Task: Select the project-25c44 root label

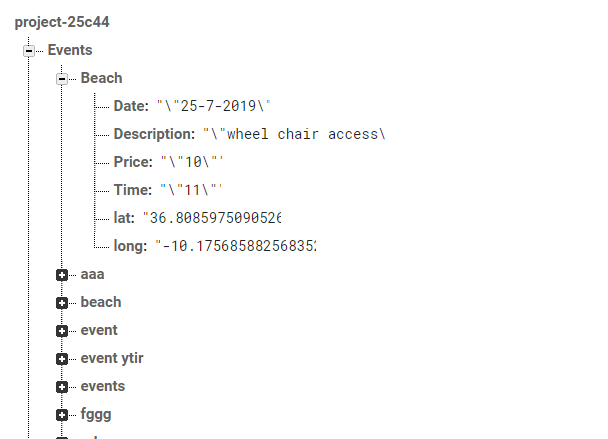Action: (x=62, y=22)
